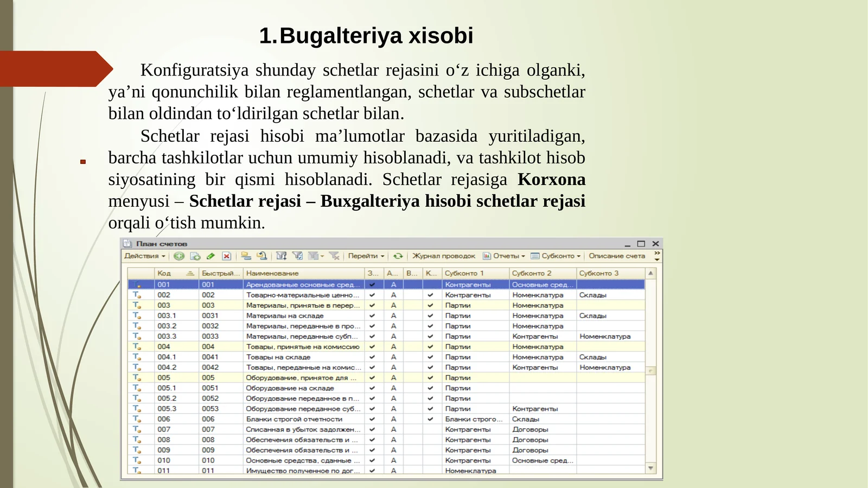Screen dimensions: 868x488
Task: Open the Перейти dropdown menu
Action: [x=366, y=256]
